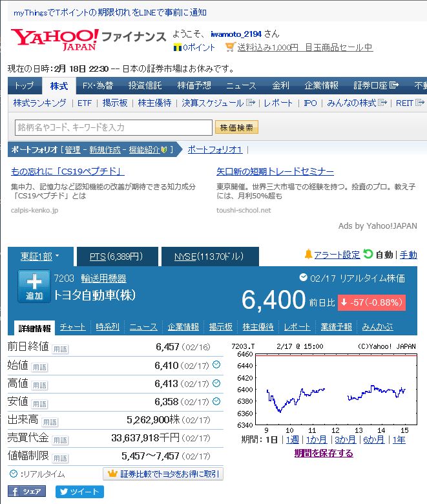Image resolution: width=427 pixels, height=504 pixels.
Task: Click the green auto-refresh icon
Action: point(368,254)
